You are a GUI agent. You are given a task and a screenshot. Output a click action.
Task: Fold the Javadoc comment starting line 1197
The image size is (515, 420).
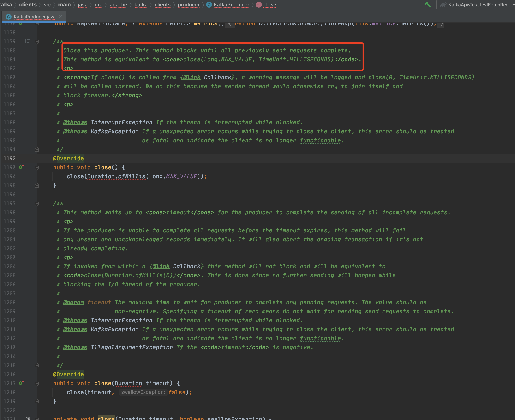[37, 204]
